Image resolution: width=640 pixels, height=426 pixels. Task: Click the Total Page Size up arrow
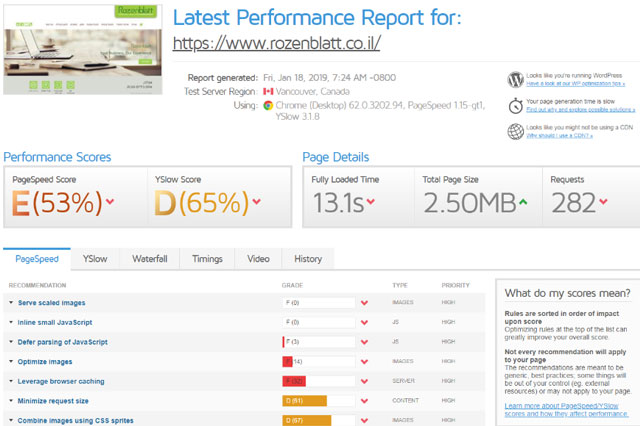pyautogui.click(x=523, y=201)
